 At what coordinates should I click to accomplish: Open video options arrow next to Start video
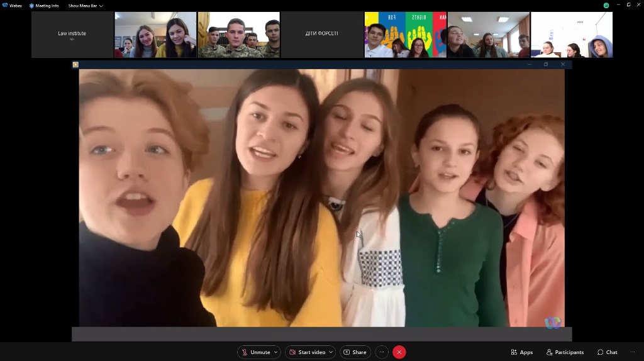(331, 352)
